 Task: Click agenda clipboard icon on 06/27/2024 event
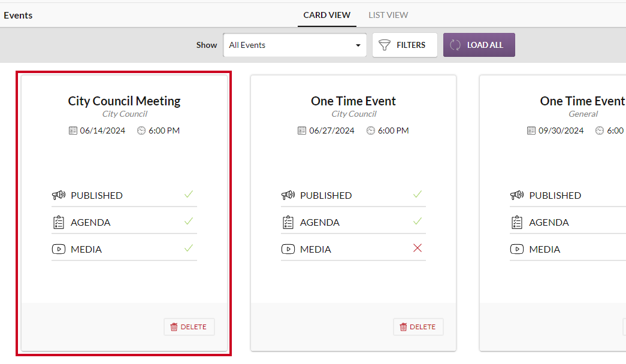coord(288,222)
